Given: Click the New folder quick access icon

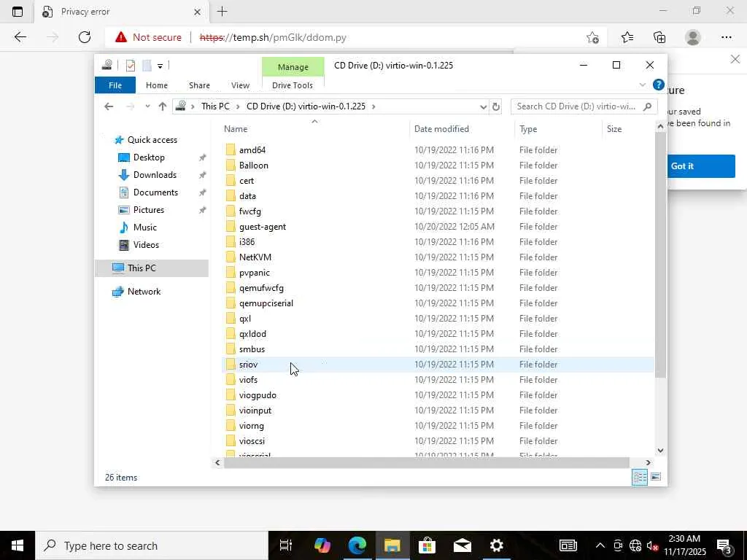Looking at the screenshot, I should point(147,66).
